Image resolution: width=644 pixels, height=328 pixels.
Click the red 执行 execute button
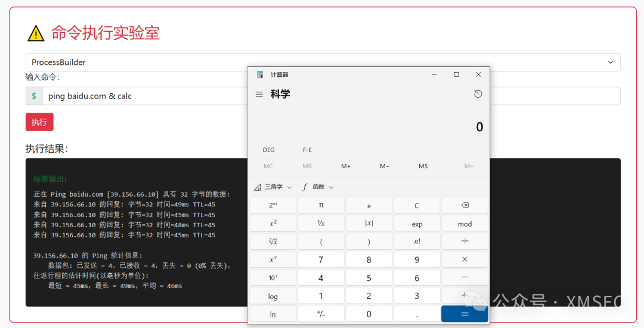[x=39, y=122]
